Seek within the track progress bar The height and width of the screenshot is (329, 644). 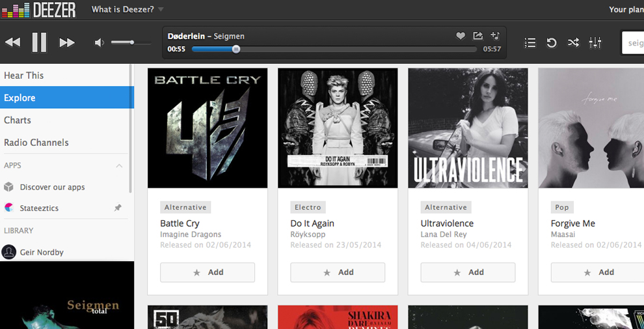334,50
